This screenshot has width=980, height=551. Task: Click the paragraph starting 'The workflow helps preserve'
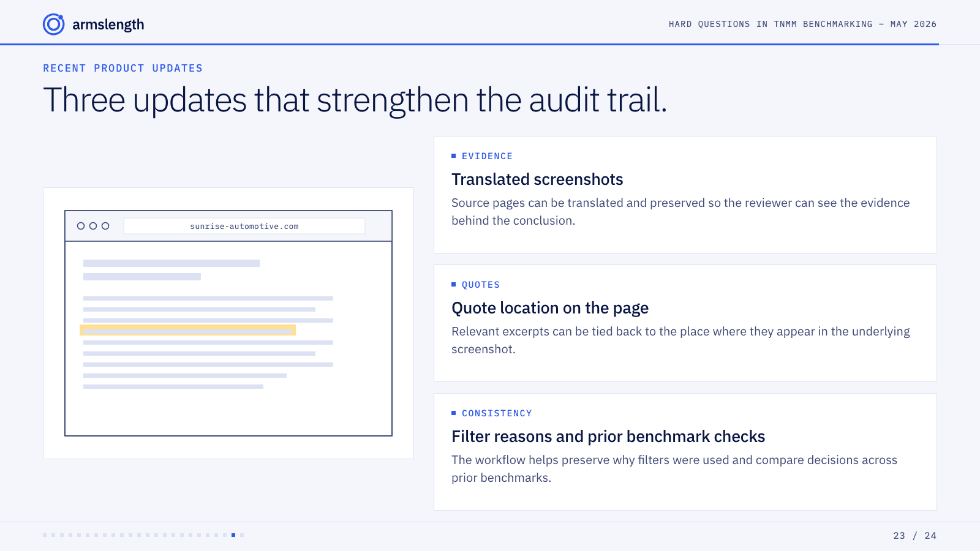pos(674,469)
